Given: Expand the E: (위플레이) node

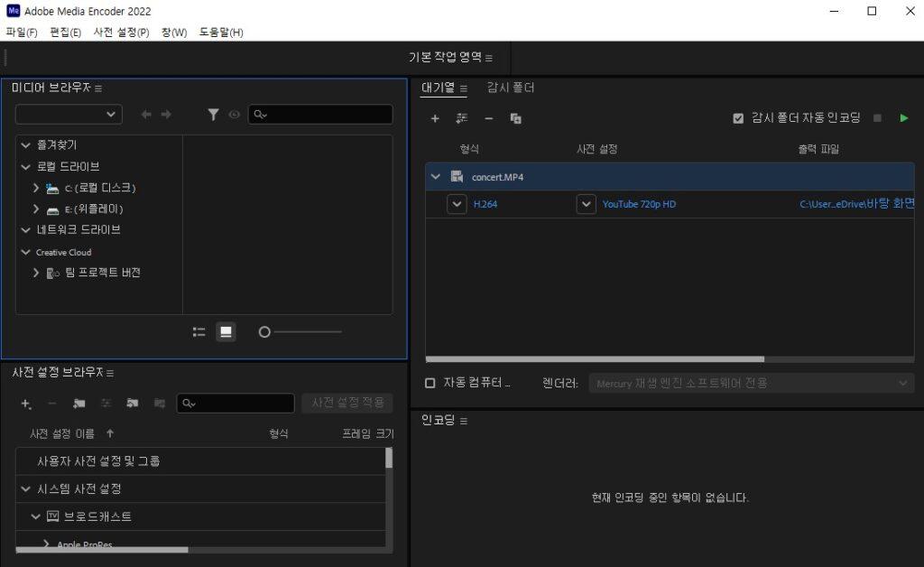Looking at the screenshot, I should point(36,209).
